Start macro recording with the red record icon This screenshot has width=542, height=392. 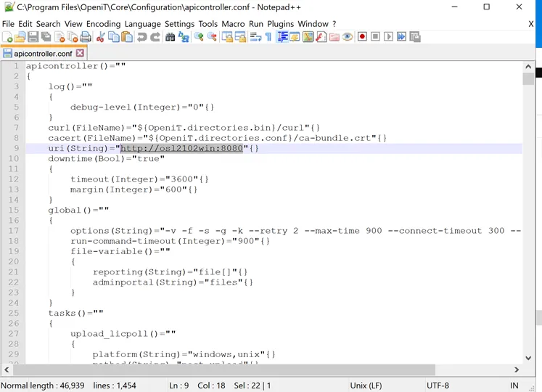coord(362,37)
